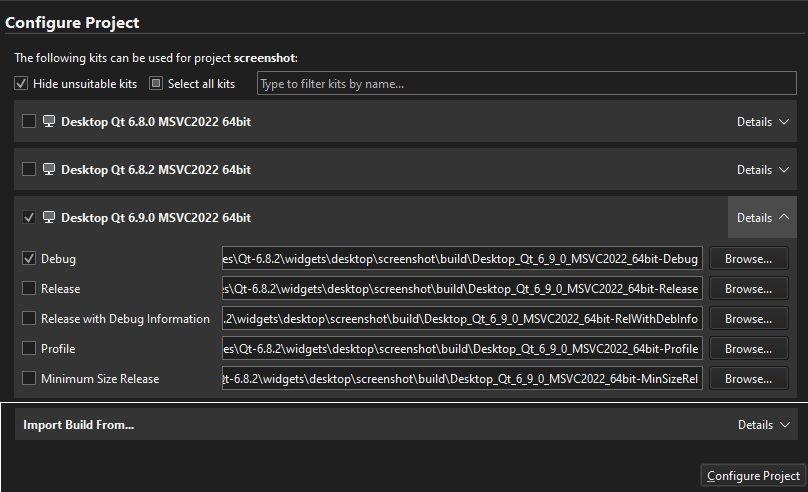Viewport: 808px width, 492px height.
Task: Expand Details of Import Build From section
Action: point(762,425)
